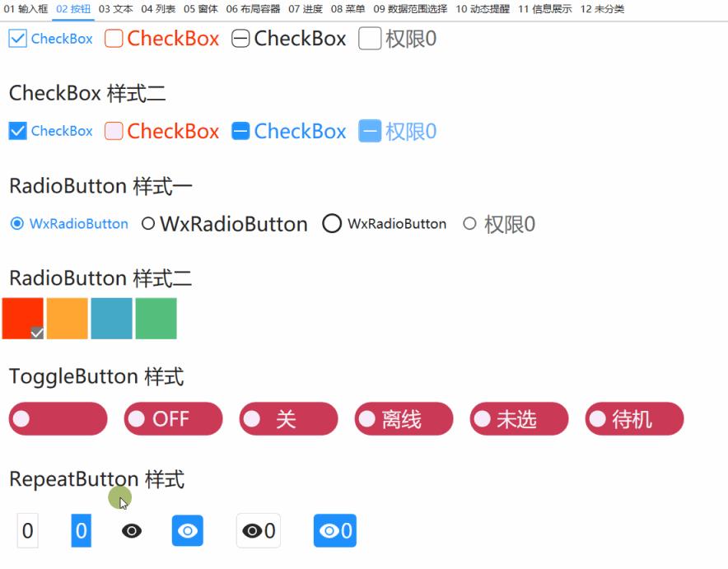728x569 pixels.
Task: Click the white 0 repeat button
Action: pyautogui.click(x=28, y=530)
